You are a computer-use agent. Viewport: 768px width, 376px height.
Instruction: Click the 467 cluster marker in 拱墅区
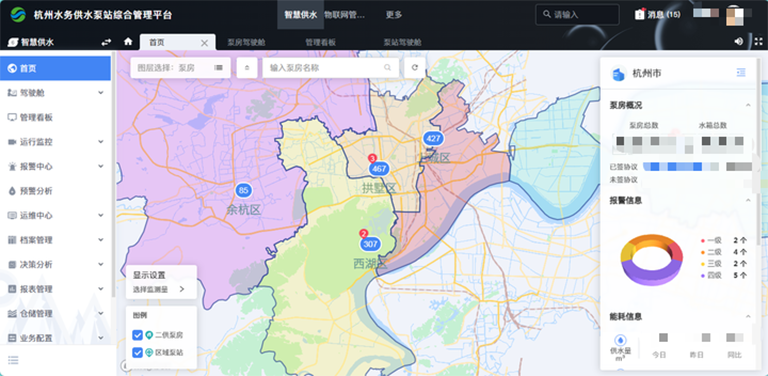click(379, 169)
